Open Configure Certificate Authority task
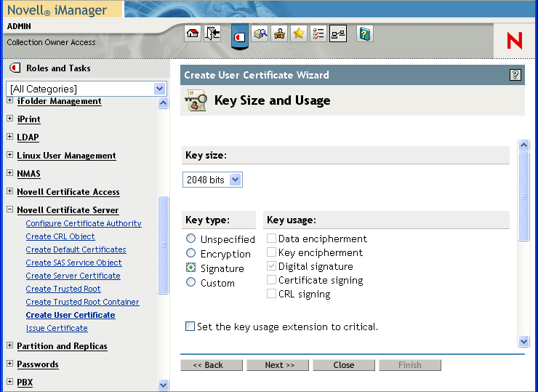 [x=84, y=223]
